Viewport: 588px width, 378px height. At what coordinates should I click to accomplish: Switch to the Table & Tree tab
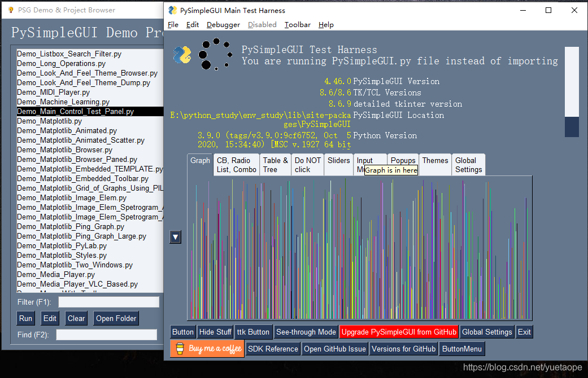coord(275,165)
